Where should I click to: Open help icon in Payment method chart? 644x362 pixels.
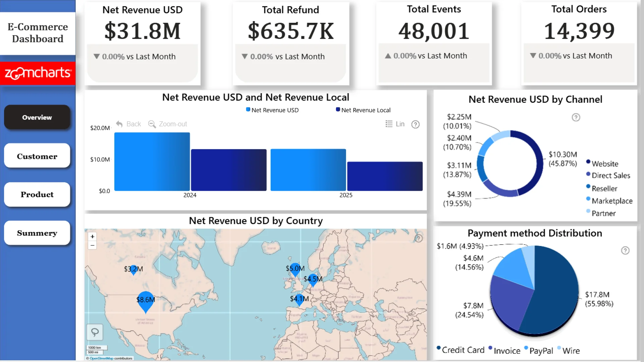point(625,250)
